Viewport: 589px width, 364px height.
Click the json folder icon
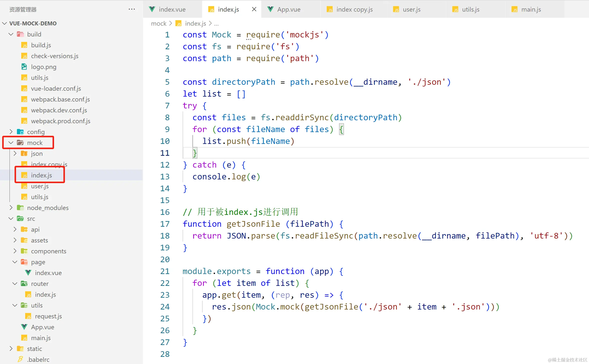click(x=24, y=154)
